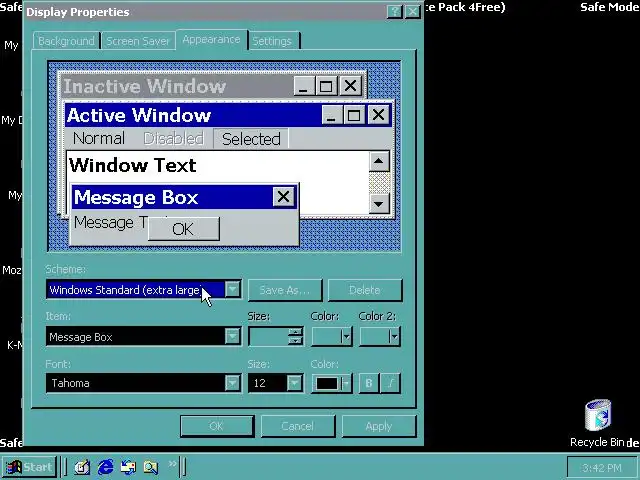Launch Internet Explorer from quick launch

point(105,467)
